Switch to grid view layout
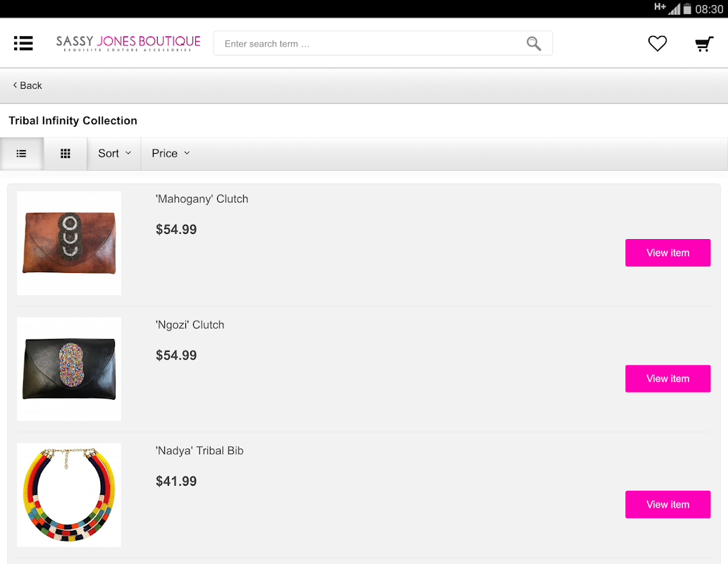Viewport: 728px width, 564px height. 66,153
